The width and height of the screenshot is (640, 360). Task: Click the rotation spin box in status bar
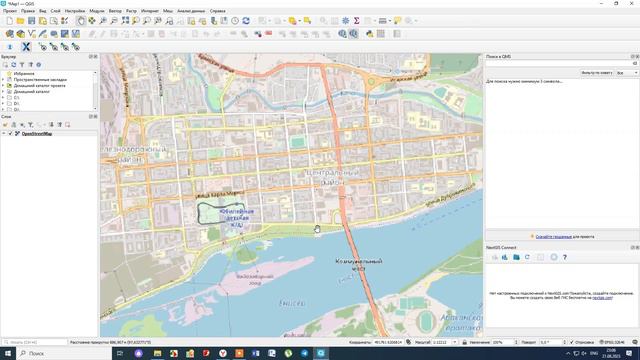[x=553, y=342]
